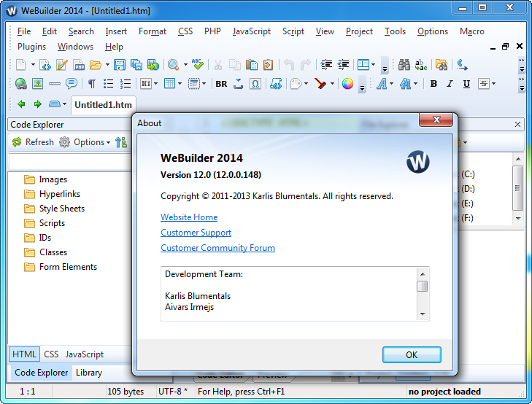
Task: Insert an unordered bullet list
Action: [x=109, y=83]
